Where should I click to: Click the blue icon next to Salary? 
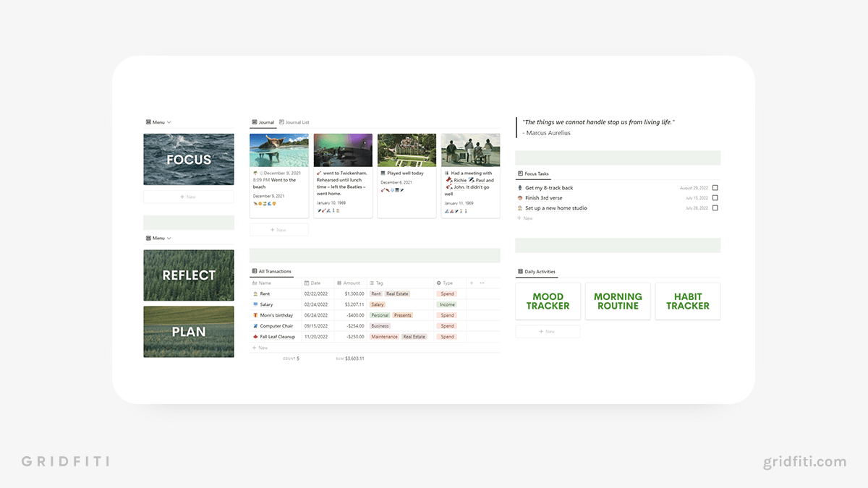255,304
